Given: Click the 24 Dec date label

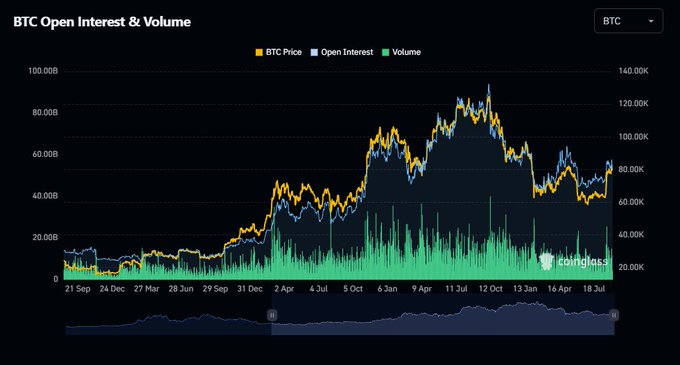Looking at the screenshot, I should pos(112,288).
